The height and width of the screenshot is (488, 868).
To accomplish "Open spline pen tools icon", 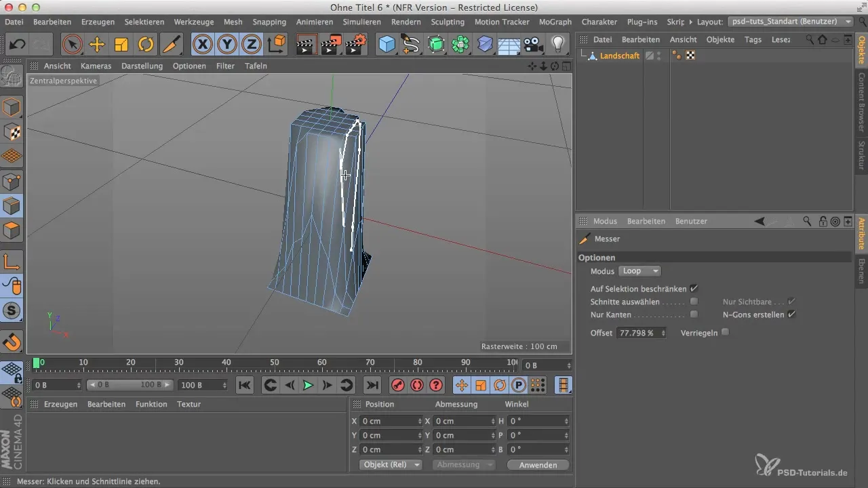I will 411,45.
